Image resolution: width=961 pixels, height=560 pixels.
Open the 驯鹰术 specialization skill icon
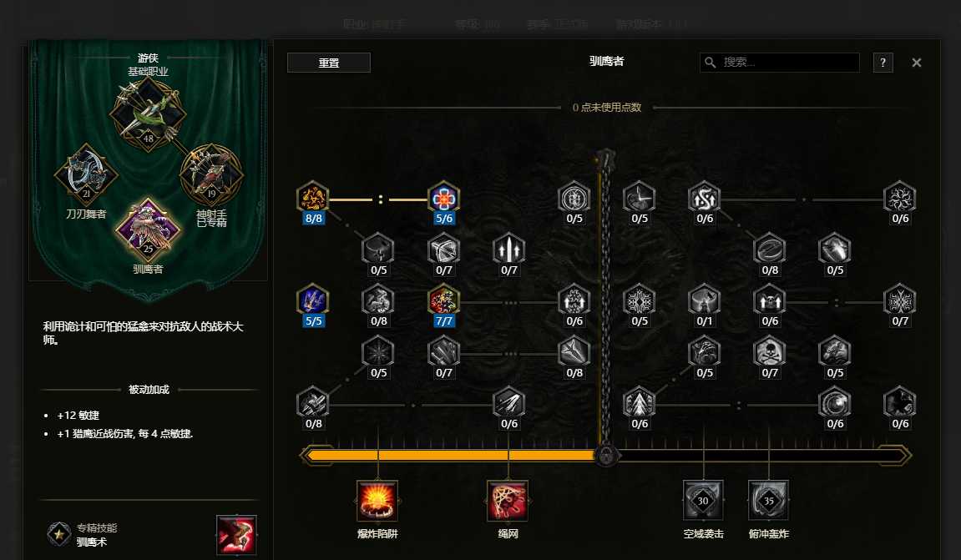tap(236, 533)
